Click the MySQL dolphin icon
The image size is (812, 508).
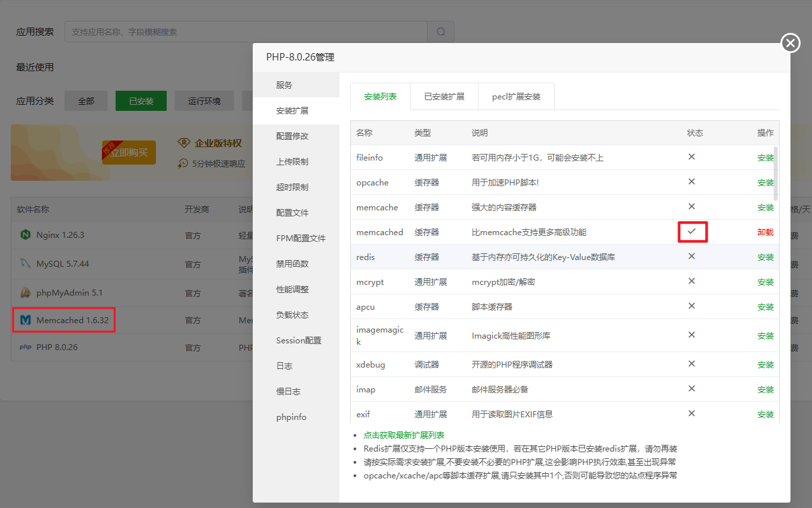tap(26, 263)
